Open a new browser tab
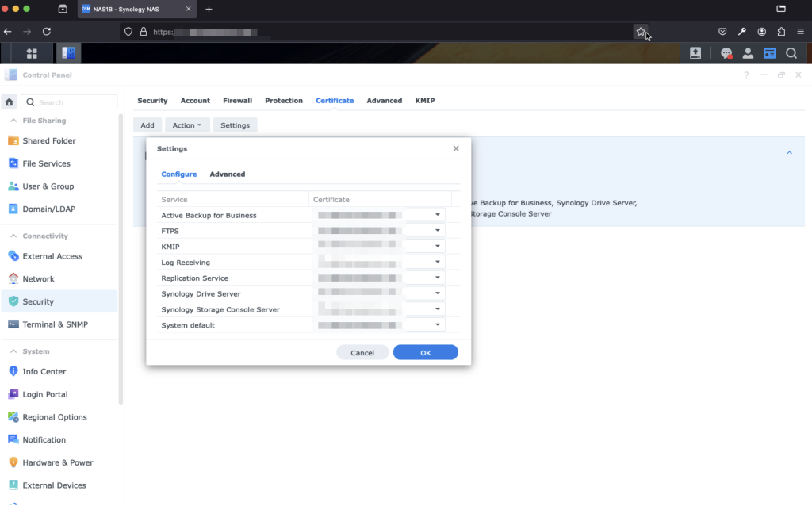The height and width of the screenshot is (506, 812). coord(209,9)
